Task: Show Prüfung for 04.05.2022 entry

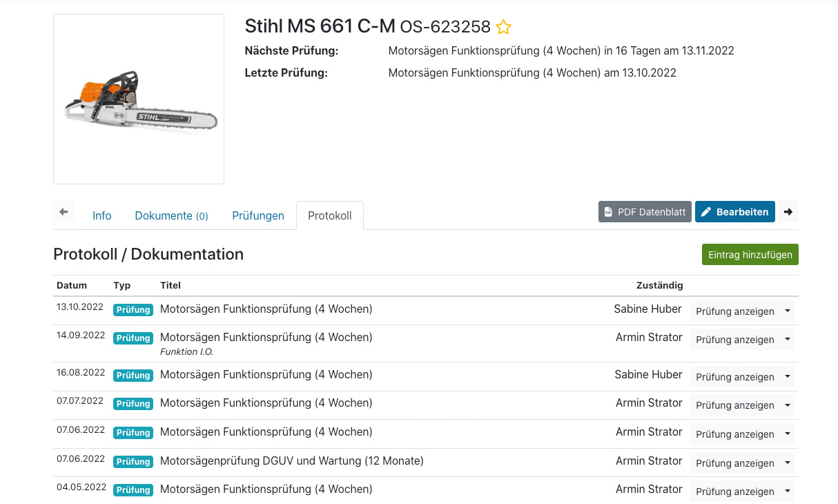Action: click(x=735, y=492)
